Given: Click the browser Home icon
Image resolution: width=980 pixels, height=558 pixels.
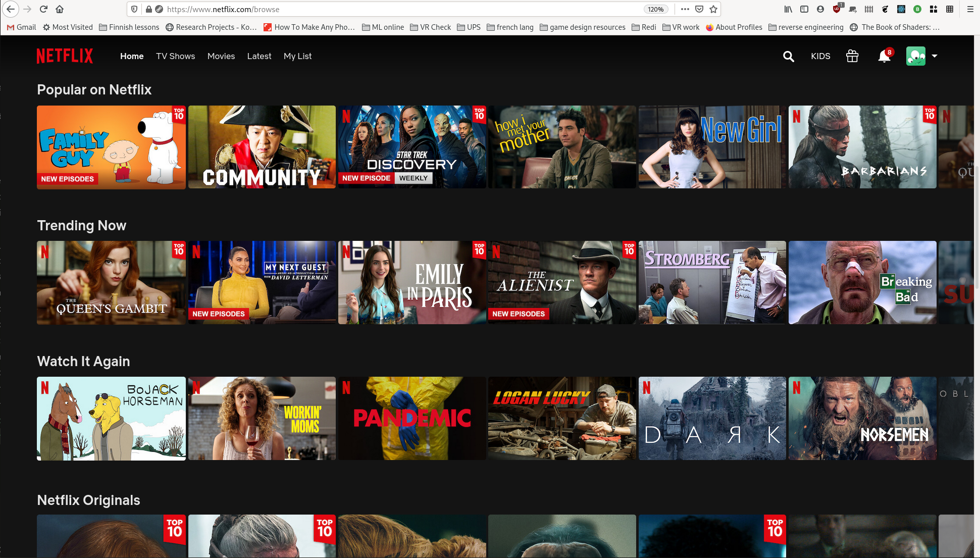Looking at the screenshot, I should [x=60, y=9].
